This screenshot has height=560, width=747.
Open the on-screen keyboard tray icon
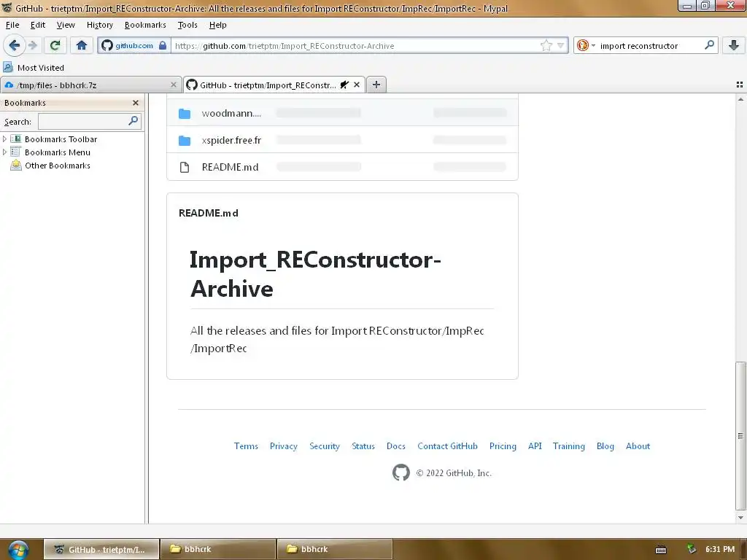[661, 550]
